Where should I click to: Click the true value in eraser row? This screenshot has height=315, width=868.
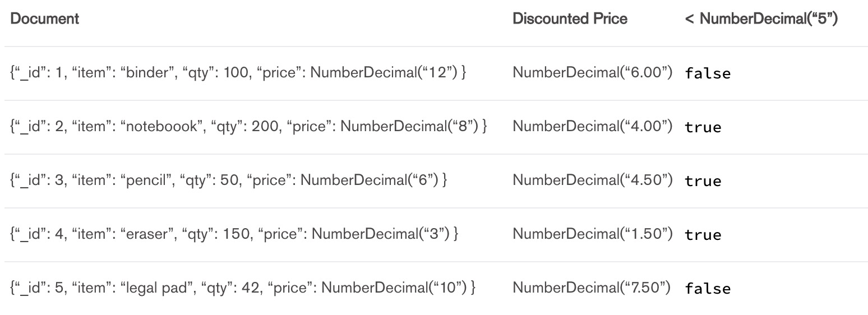[703, 235]
